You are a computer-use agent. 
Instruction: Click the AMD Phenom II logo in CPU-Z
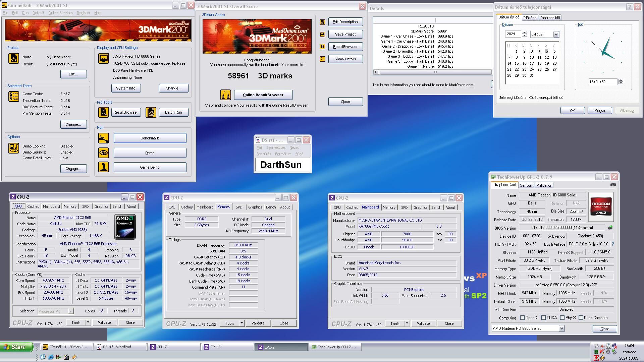125,227
